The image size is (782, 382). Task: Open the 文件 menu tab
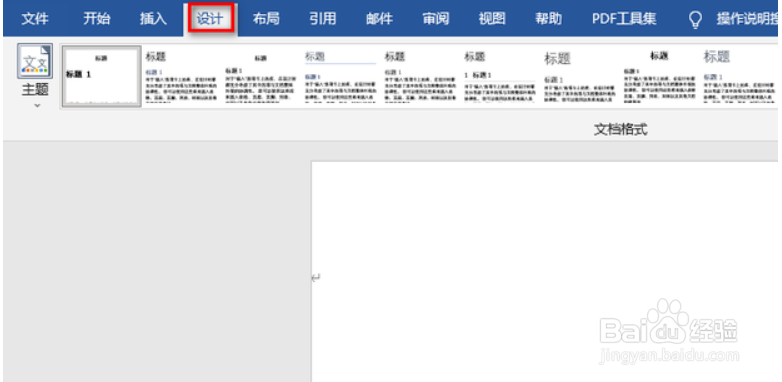35,19
